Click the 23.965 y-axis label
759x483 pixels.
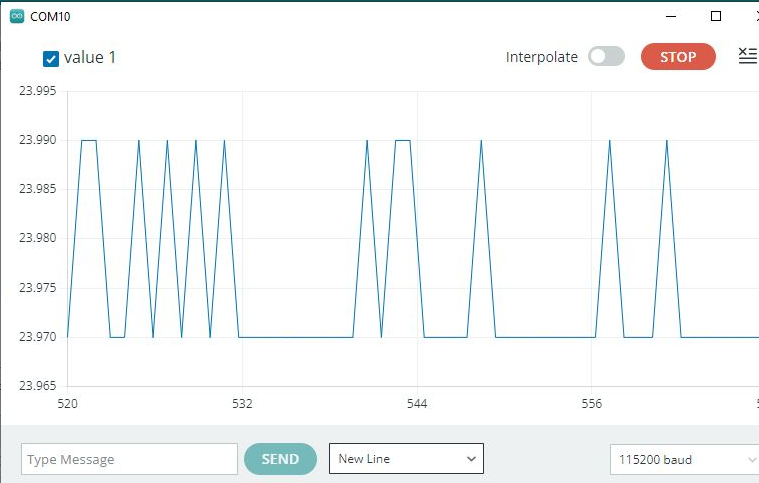pyautogui.click(x=38, y=386)
